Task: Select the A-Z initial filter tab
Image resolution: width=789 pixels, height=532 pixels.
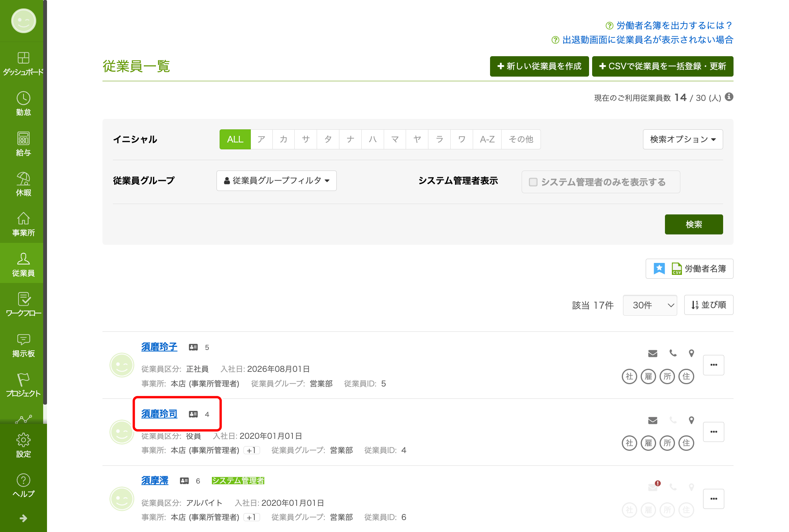Action: [x=487, y=139]
